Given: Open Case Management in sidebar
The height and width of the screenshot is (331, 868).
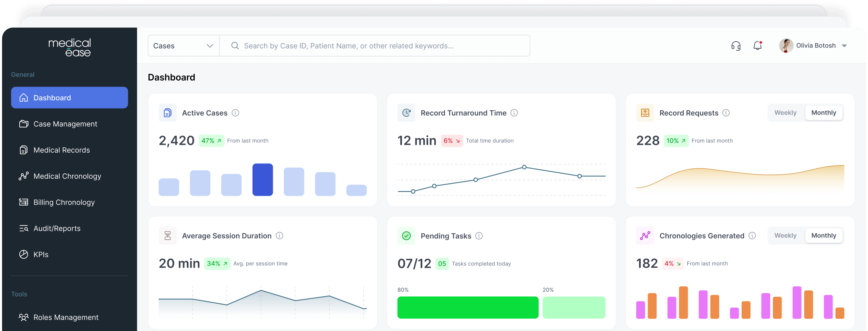Looking at the screenshot, I should (65, 124).
